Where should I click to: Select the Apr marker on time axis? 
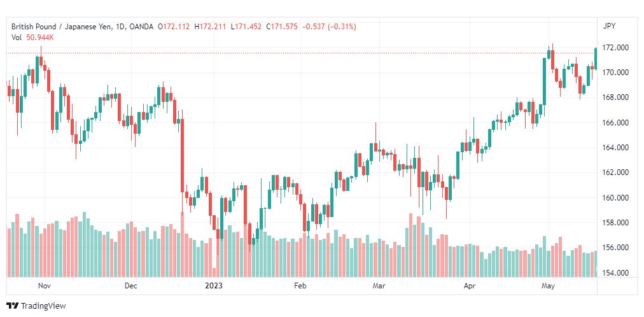[x=468, y=286]
